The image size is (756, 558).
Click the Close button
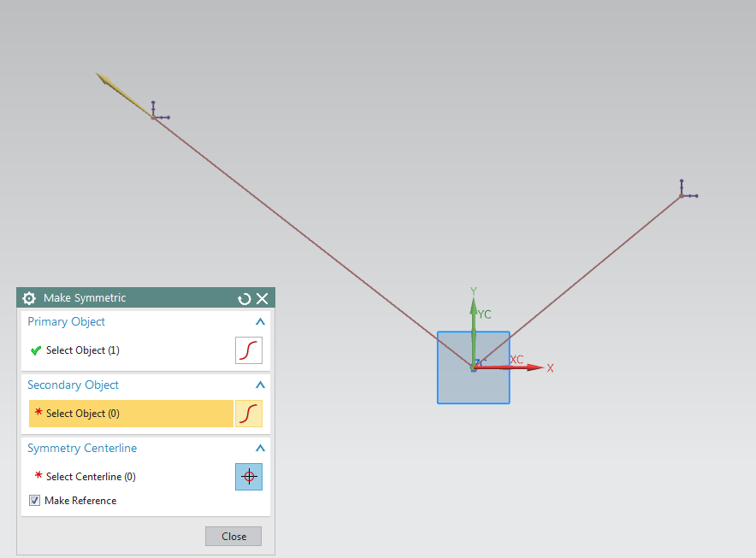click(233, 537)
